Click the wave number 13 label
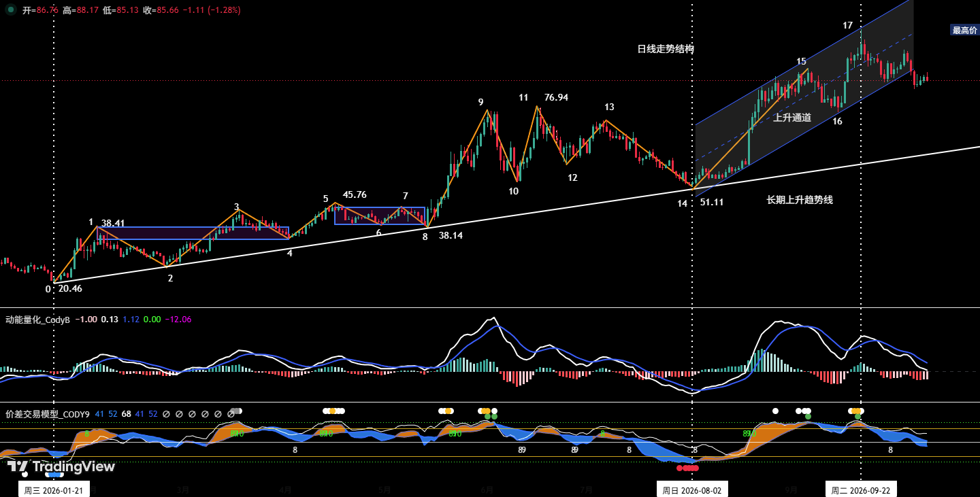980x497 pixels. point(609,107)
